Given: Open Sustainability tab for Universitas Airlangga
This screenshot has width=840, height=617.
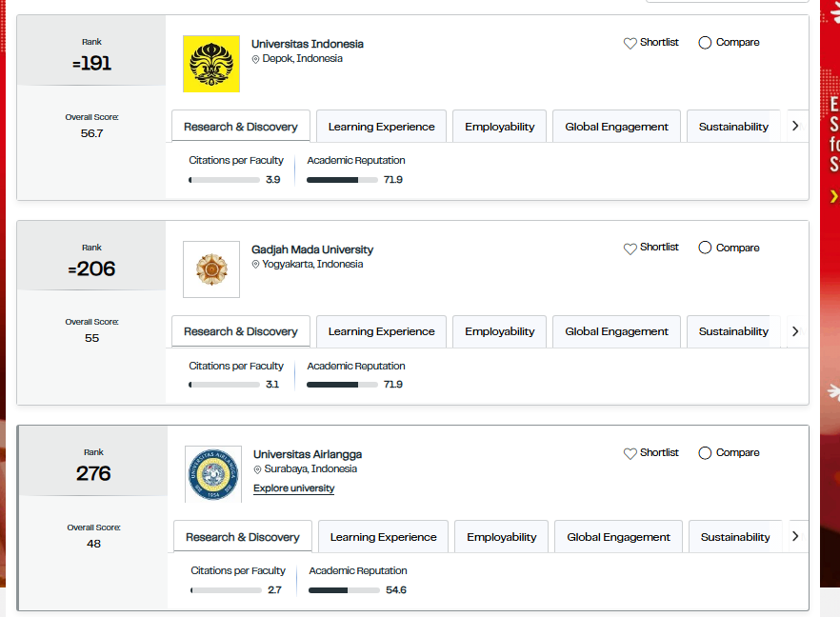Looking at the screenshot, I should pos(735,537).
